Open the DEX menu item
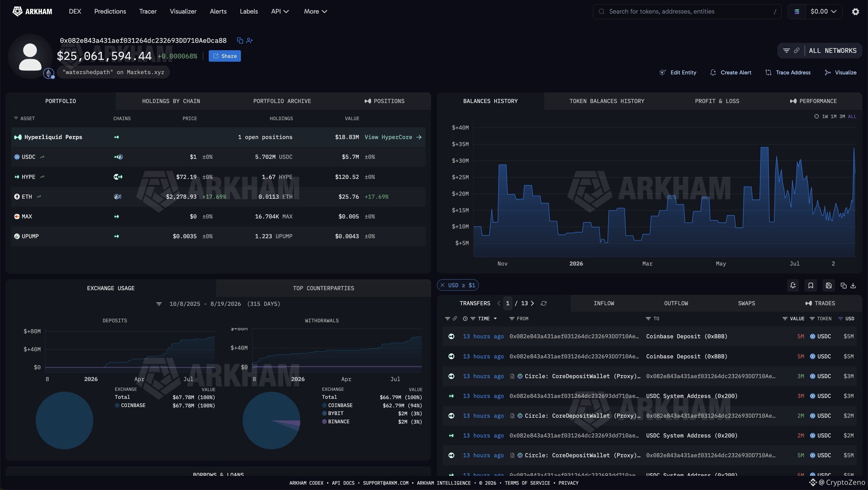Screen dimensions: 868x490 tap(75, 12)
